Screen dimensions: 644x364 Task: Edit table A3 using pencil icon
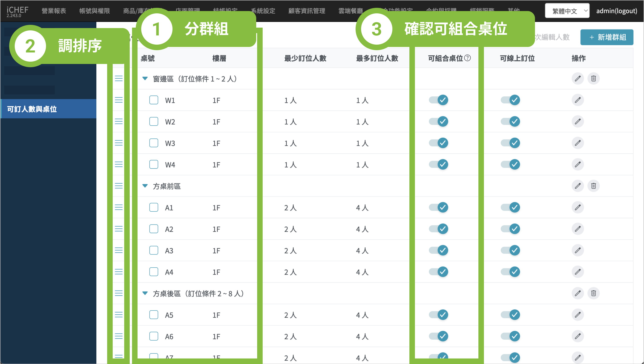coord(578,250)
